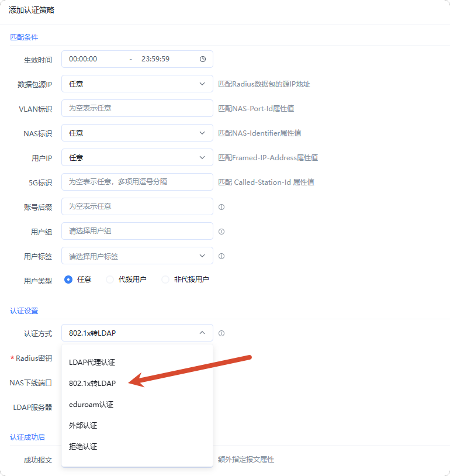Open info icon beside 用户标签
This screenshot has width=450, height=476.
[221, 256]
